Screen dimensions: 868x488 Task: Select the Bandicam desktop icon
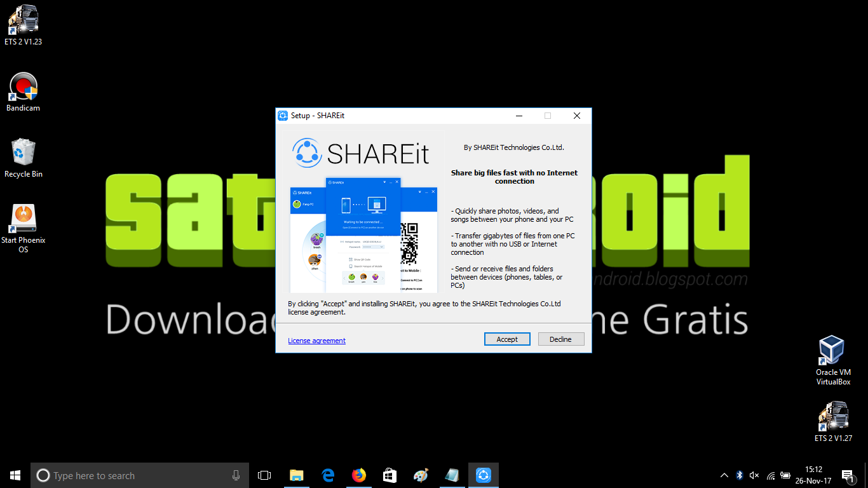click(23, 92)
